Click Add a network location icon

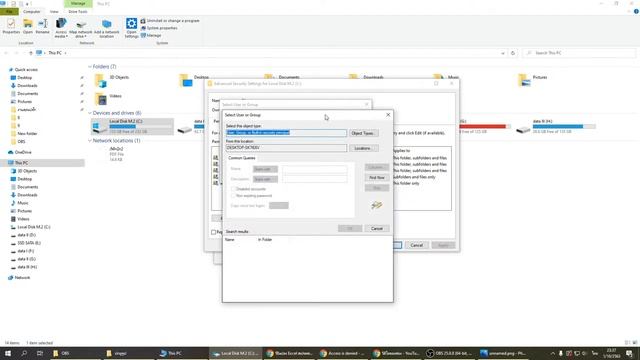click(x=107, y=28)
